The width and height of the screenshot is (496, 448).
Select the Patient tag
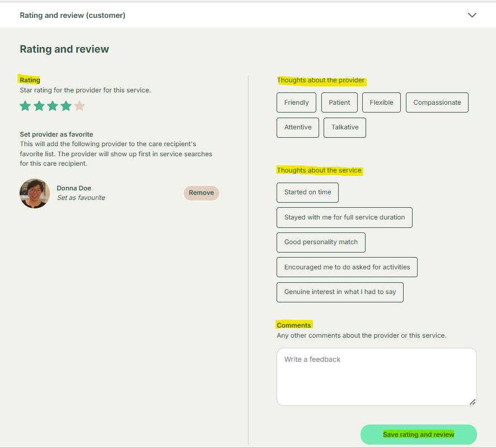[x=339, y=102]
